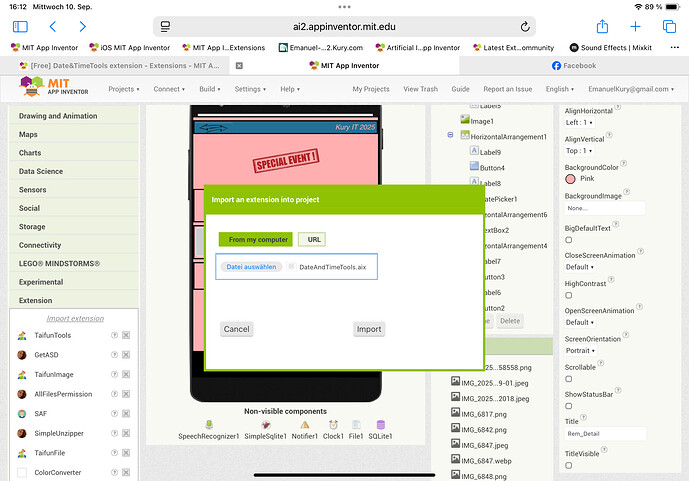
Task: Open the OpenScreenAnimation dropdown
Action: pyautogui.click(x=580, y=322)
